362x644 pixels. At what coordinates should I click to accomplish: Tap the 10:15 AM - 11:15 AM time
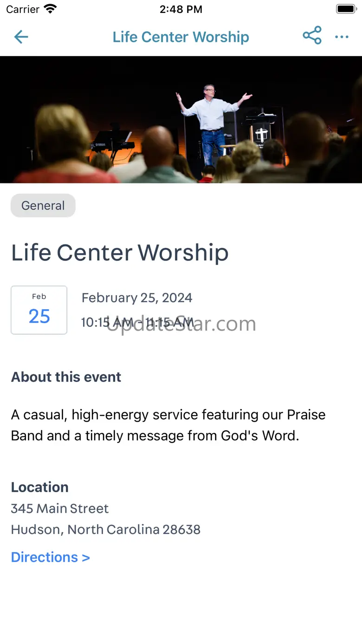137,322
